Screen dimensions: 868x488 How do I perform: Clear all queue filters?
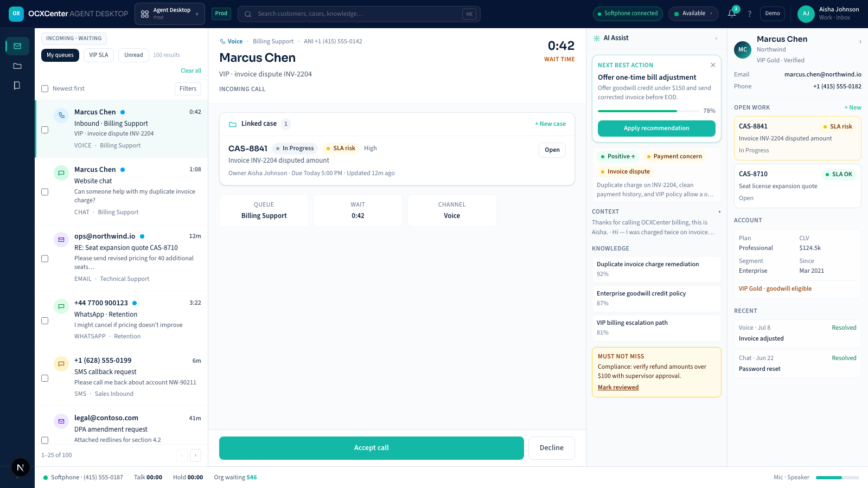pyautogui.click(x=191, y=70)
